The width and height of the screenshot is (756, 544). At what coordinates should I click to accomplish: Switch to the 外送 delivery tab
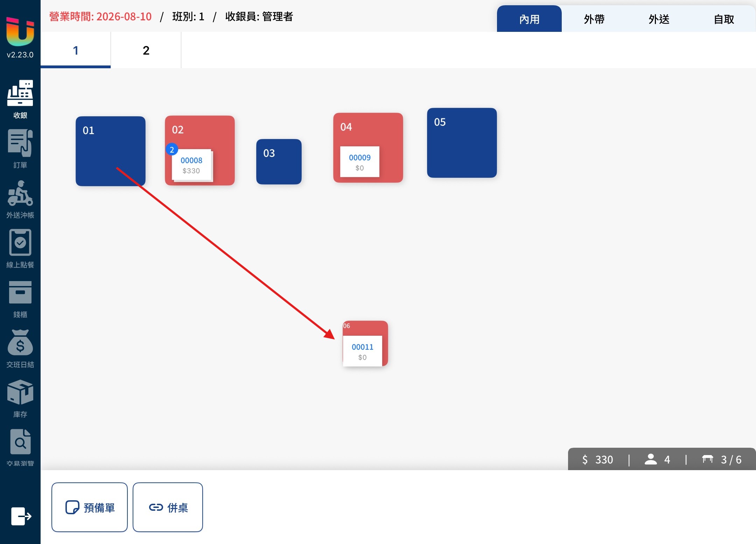(x=659, y=19)
